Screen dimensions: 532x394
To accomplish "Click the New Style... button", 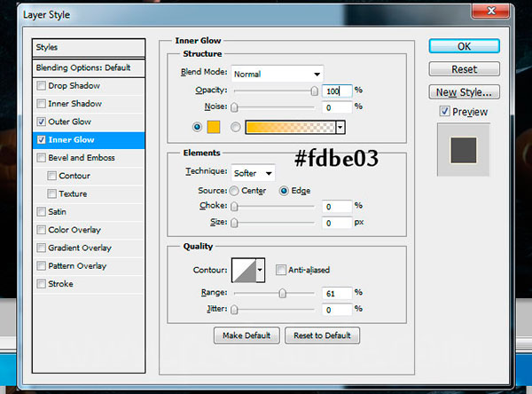I will point(464,92).
